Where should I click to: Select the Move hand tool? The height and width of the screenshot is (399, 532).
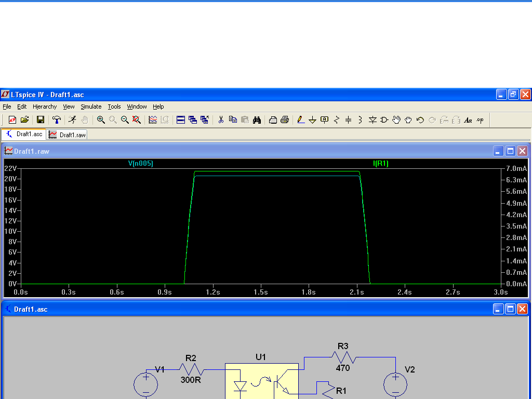point(396,120)
